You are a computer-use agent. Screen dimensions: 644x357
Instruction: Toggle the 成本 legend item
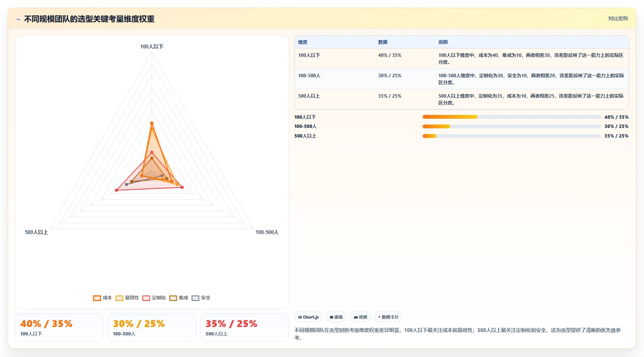click(102, 298)
